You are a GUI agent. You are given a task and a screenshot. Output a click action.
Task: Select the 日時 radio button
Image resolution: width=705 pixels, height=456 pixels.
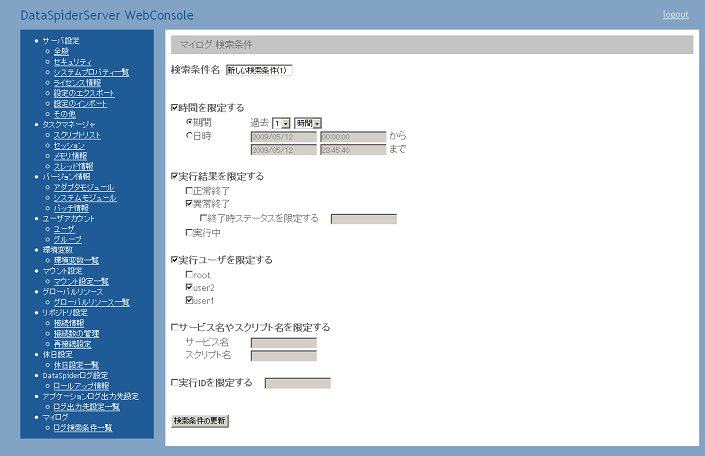coord(189,135)
